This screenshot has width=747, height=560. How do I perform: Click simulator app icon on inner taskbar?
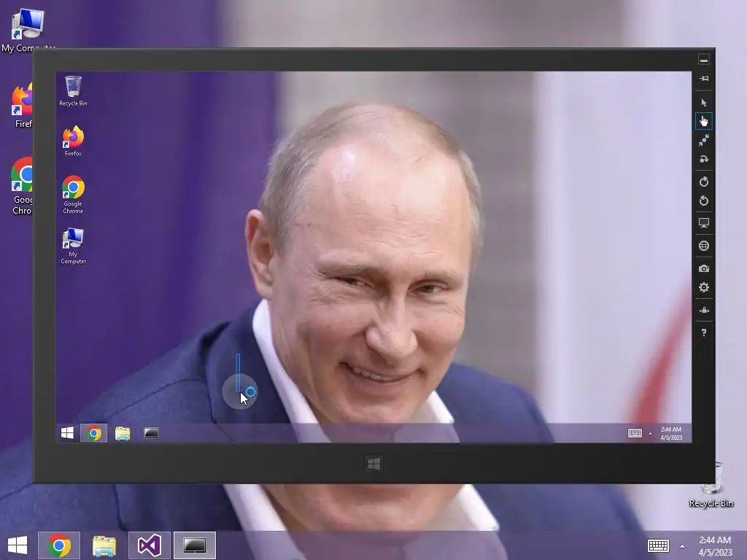pyautogui.click(x=151, y=433)
